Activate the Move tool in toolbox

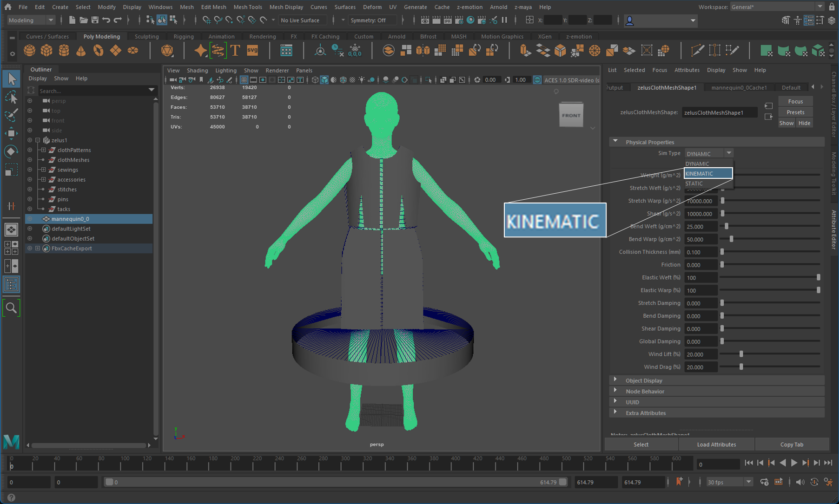[x=12, y=133]
